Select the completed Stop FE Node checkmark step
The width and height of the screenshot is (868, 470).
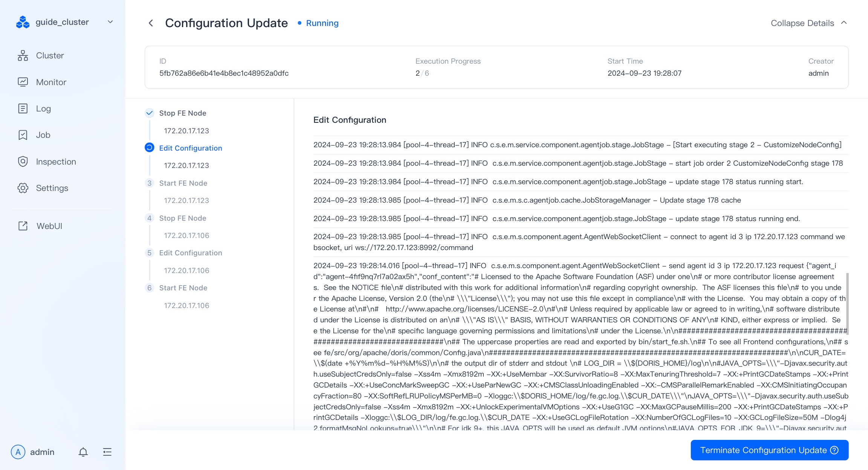[150, 113]
